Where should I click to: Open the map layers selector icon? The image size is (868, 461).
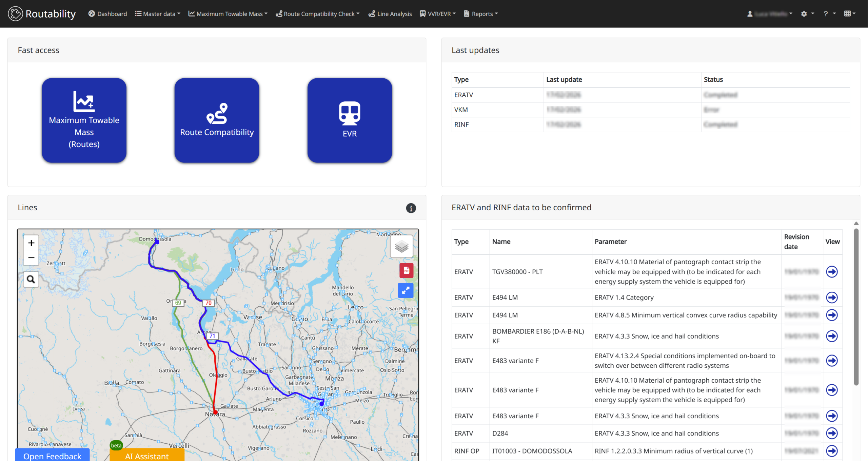point(401,247)
